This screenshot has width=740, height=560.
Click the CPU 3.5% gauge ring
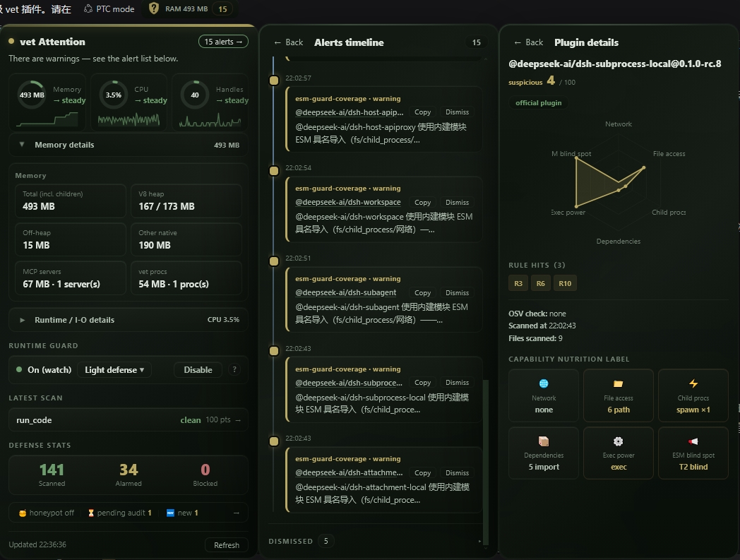pos(113,95)
